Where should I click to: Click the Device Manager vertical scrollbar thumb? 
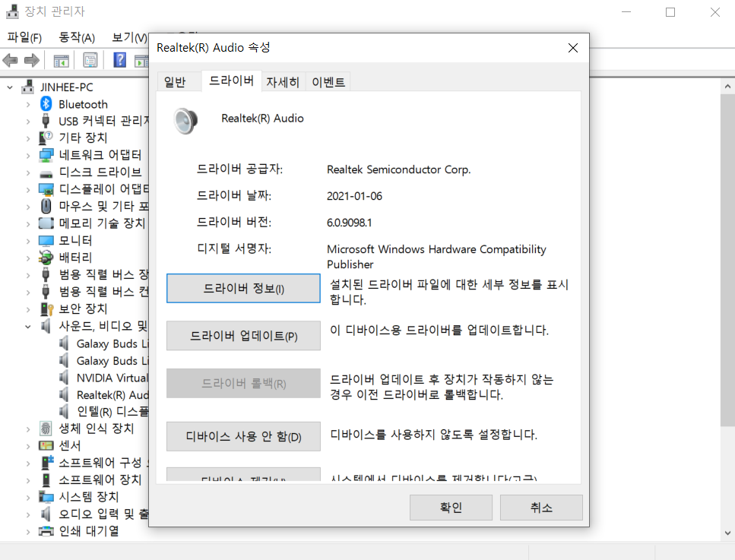click(727, 260)
